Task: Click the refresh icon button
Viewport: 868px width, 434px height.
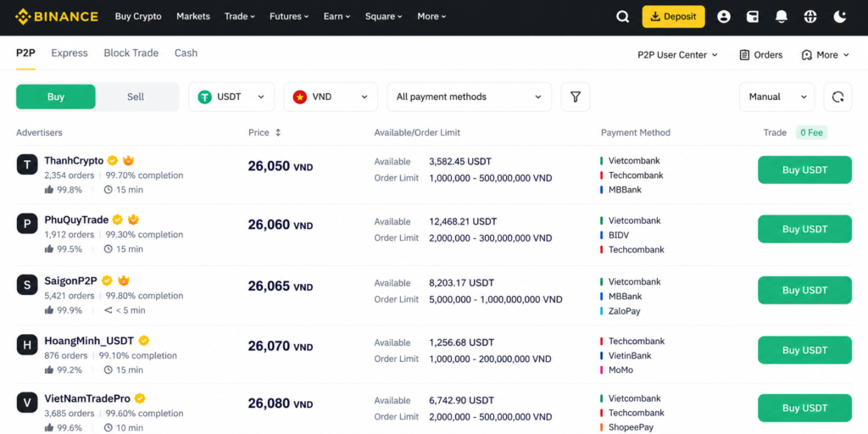Action: click(x=837, y=97)
